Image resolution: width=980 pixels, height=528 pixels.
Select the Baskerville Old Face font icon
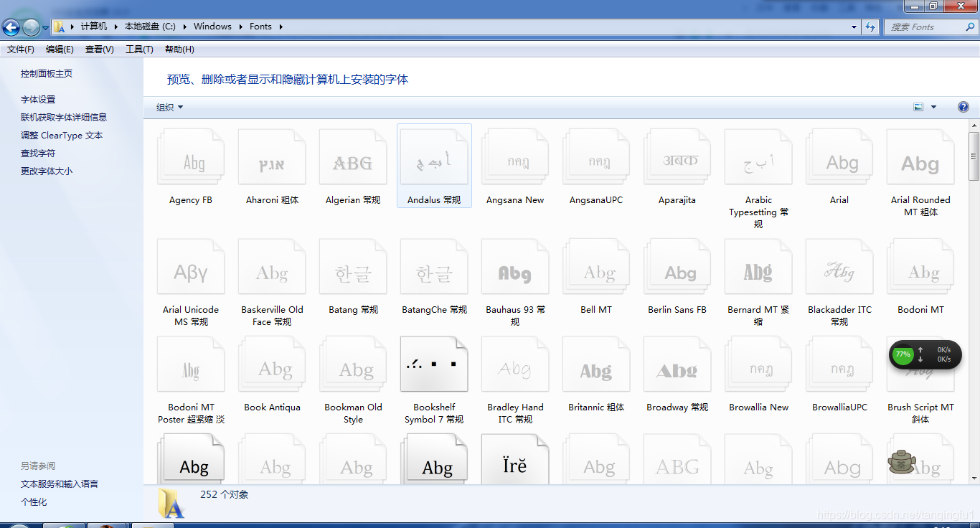pyautogui.click(x=272, y=268)
